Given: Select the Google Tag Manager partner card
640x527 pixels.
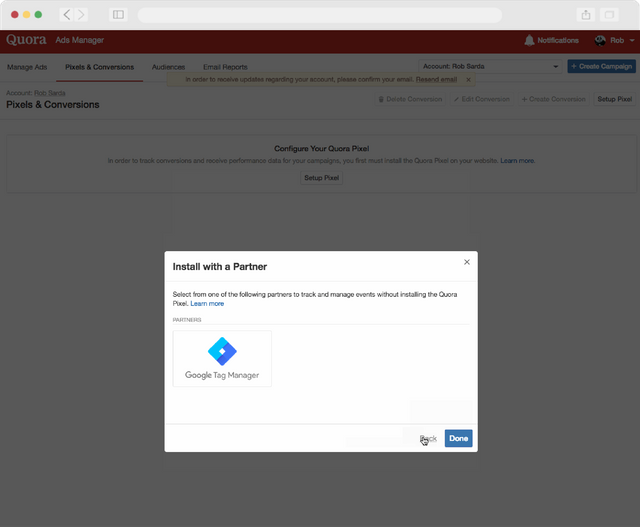Looking at the screenshot, I should [222, 358].
